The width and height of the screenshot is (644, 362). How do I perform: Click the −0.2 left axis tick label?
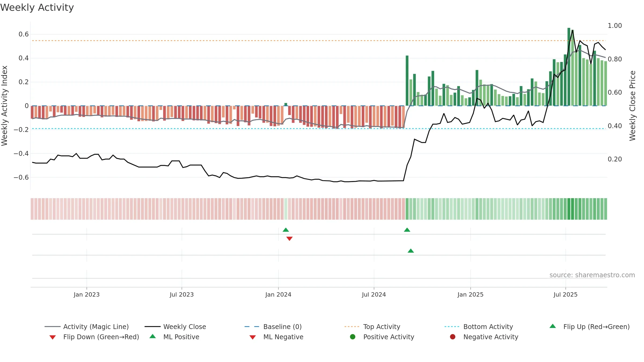tap(21, 130)
